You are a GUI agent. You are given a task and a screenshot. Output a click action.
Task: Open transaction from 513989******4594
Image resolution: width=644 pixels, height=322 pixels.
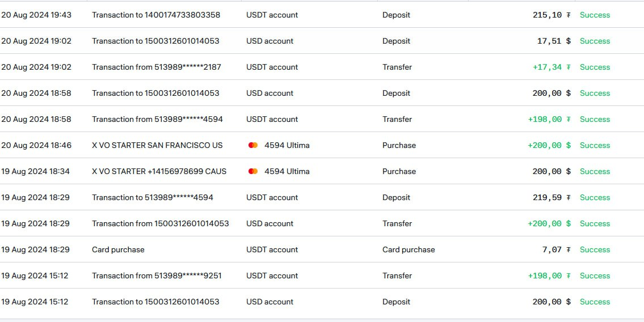157,119
